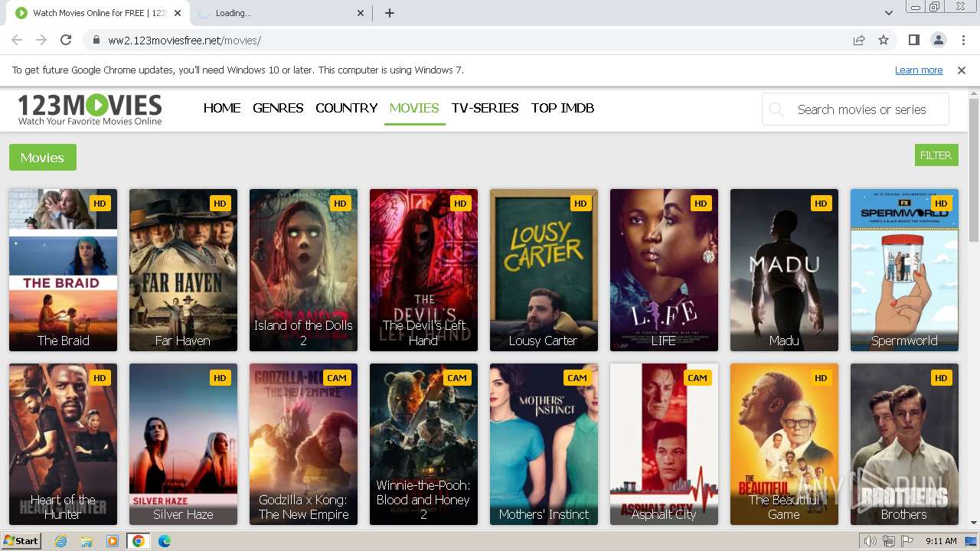Open Island of the Dolls 2 poster
The width and height of the screenshot is (980, 551).
click(x=303, y=270)
